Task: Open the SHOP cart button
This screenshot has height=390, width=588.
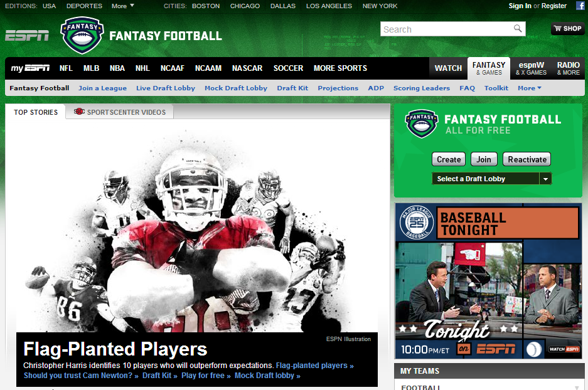Action: (568, 28)
